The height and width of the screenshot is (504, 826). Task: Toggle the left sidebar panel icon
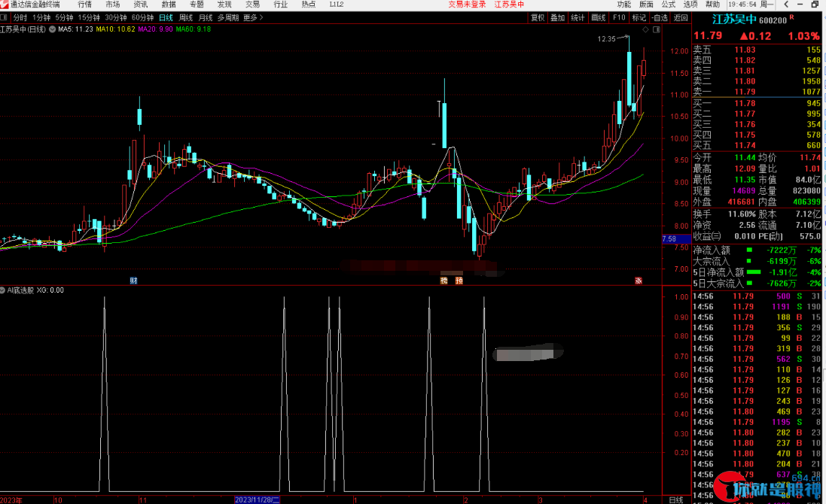point(5,18)
